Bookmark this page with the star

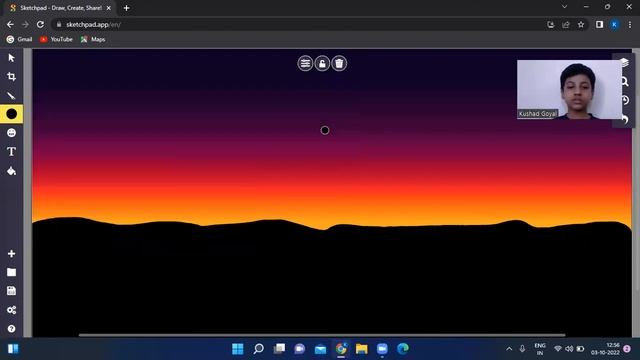tap(581, 24)
